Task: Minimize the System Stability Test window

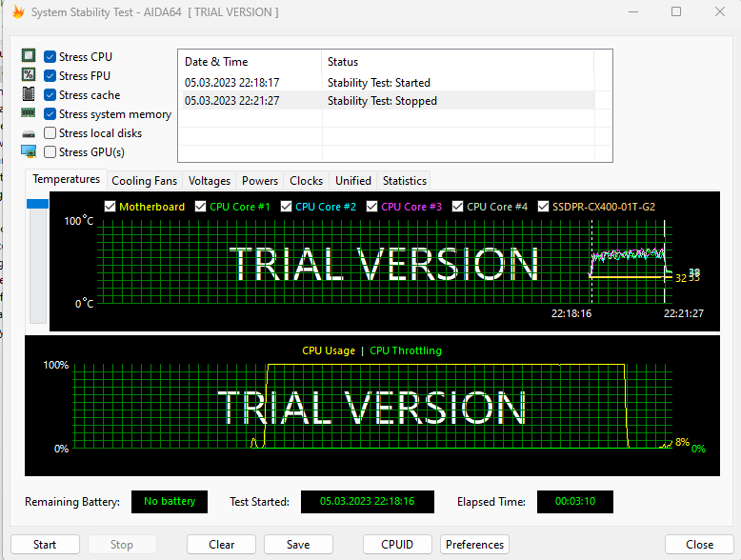Action: [x=633, y=11]
